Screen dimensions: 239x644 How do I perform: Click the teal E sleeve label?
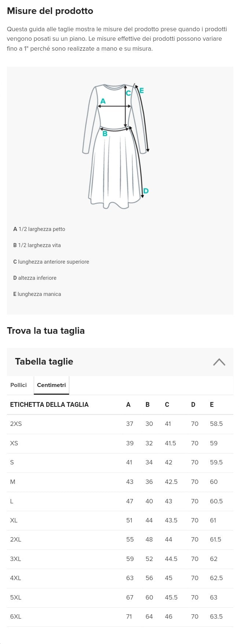pyautogui.click(x=141, y=90)
